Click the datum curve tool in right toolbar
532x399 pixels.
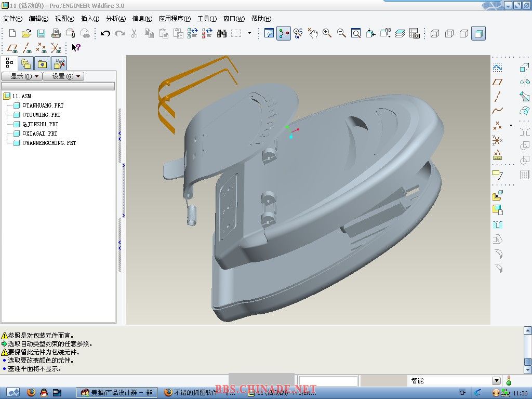coord(497,111)
